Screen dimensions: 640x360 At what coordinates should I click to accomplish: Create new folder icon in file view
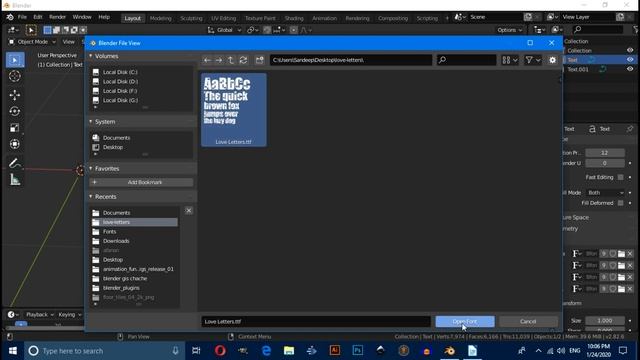tap(260, 60)
